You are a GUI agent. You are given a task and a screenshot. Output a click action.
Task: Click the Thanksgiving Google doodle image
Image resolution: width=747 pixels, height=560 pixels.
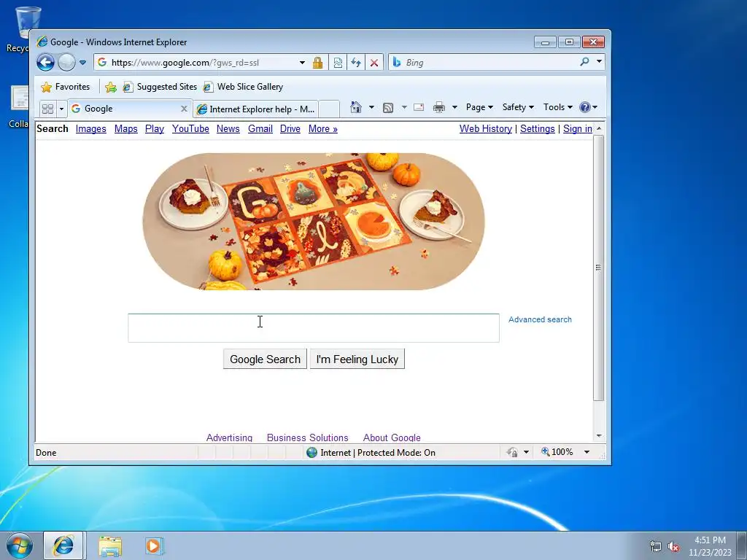click(314, 222)
